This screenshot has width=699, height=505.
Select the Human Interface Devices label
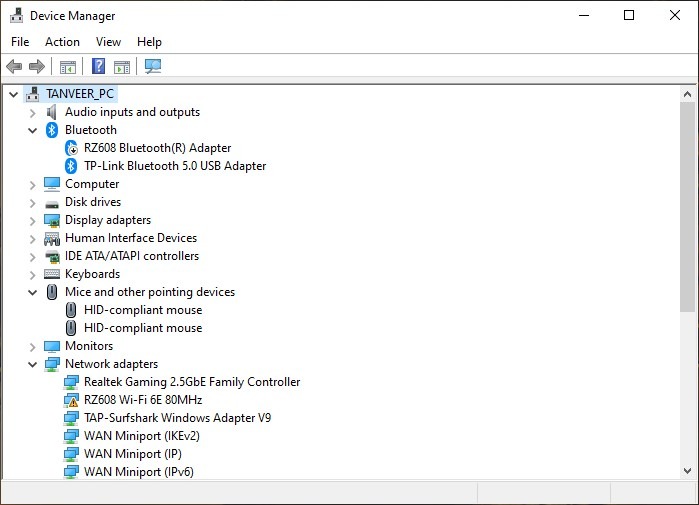point(131,238)
